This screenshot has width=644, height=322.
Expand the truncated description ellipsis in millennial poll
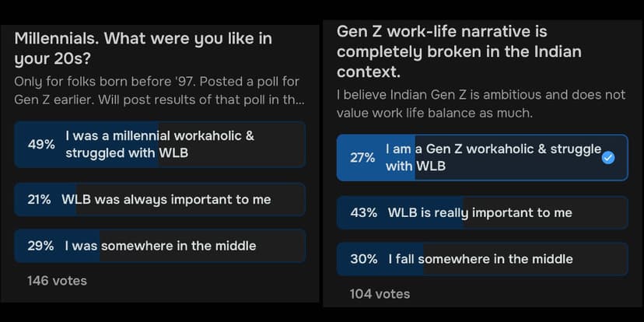pyautogui.click(x=299, y=100)
